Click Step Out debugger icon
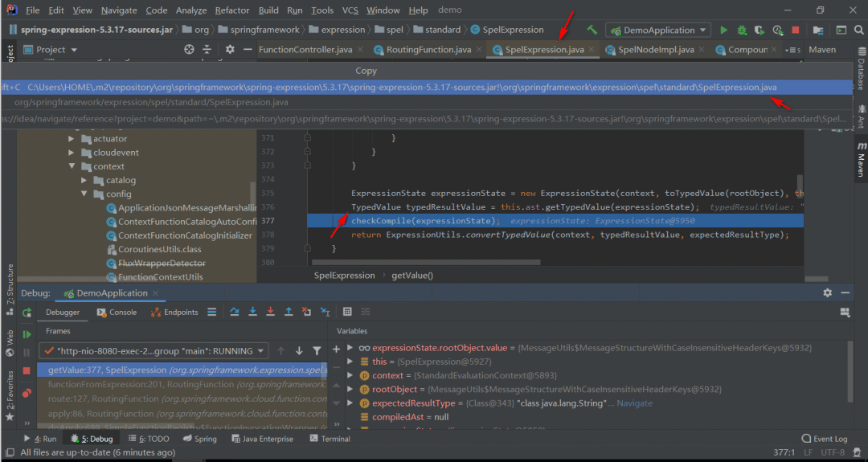Viewport: 868px width, 462px height. [x=289, y=312]
